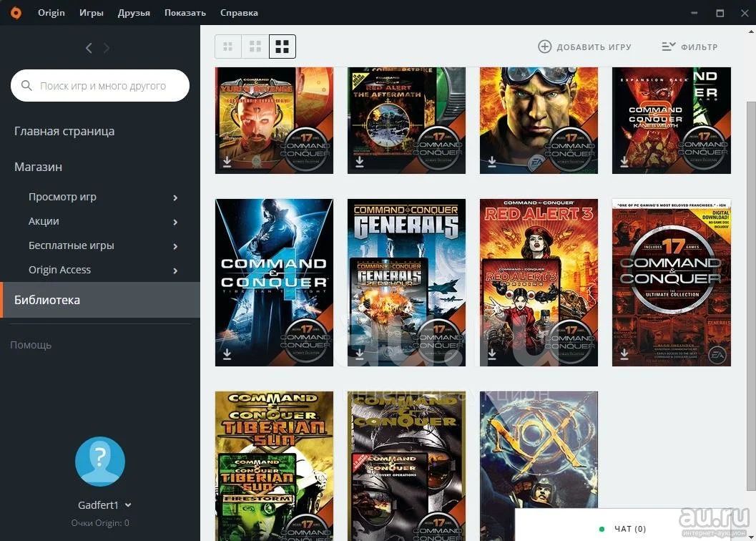Open Red Alert 3 game tile
This screenshot has height=541, width=756.
coord(539,283)
